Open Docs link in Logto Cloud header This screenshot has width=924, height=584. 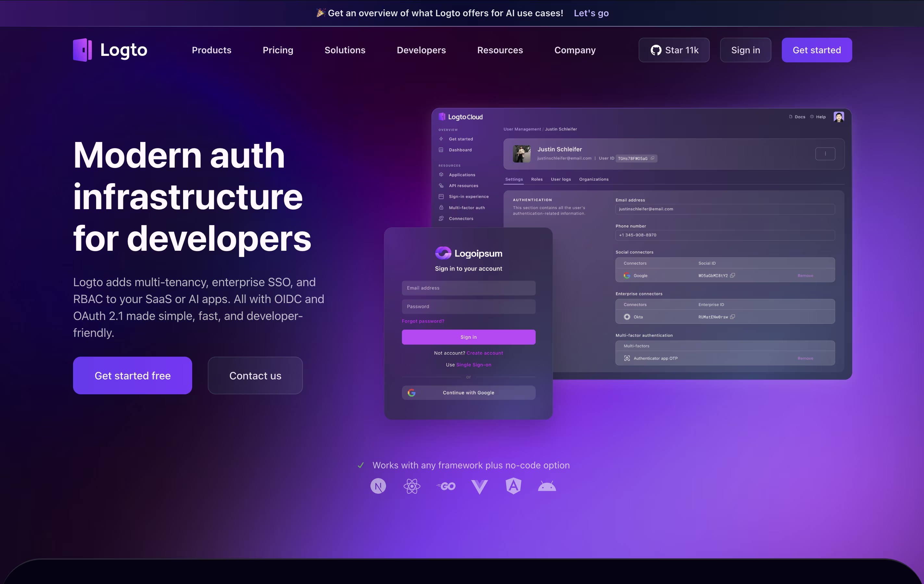[797, 117]
